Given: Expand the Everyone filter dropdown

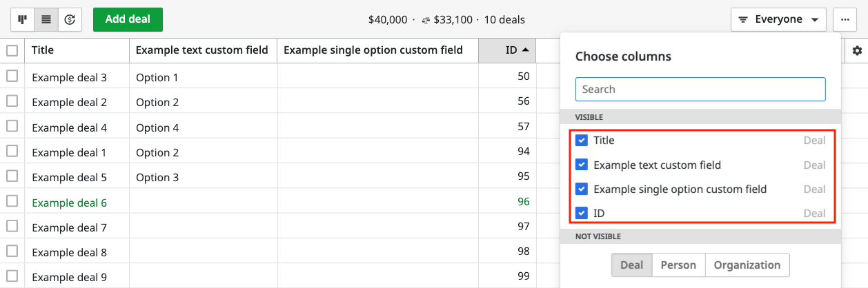Looking at the screenshot, I should coord(778,19).
